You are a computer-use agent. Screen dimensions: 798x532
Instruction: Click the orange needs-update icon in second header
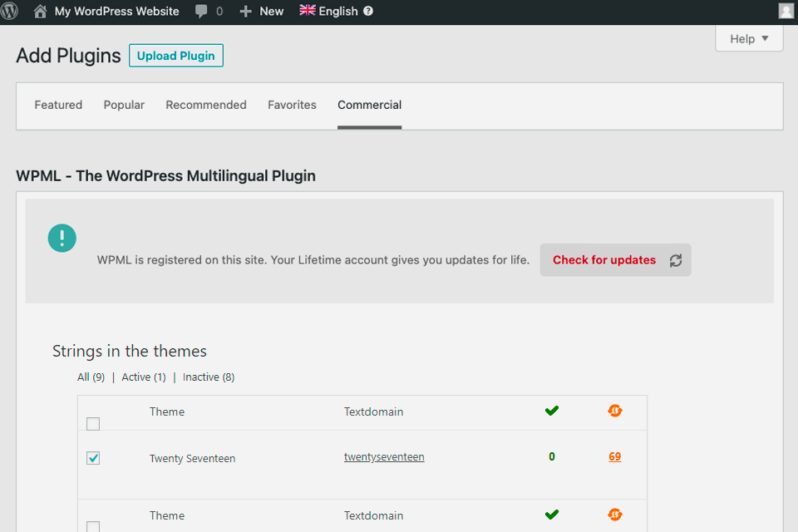[x=615, y=515]
